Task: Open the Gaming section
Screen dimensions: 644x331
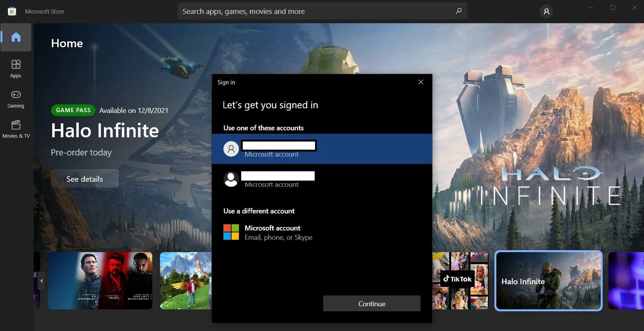Action: (16, 99)
